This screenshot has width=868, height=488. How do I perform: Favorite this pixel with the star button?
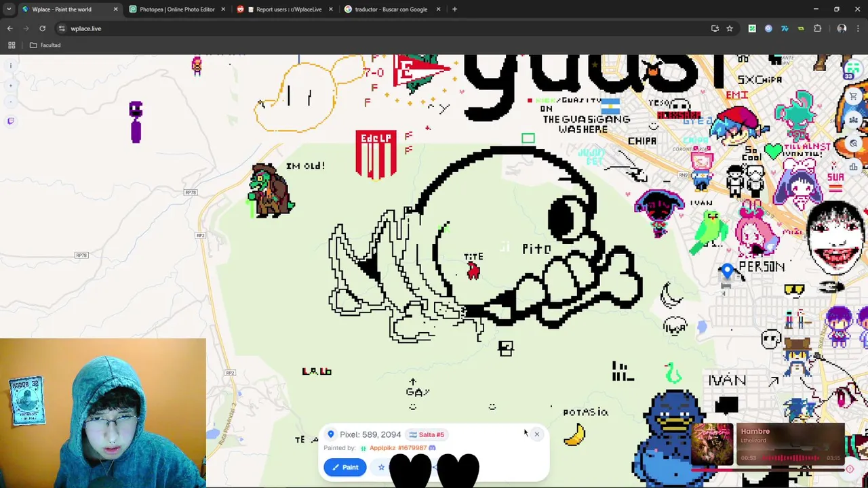381,467
